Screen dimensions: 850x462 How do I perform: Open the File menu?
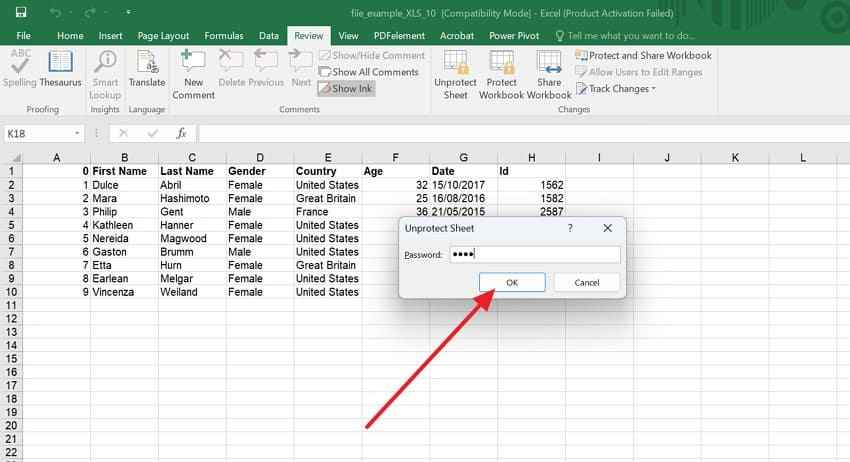pos(23,36)
